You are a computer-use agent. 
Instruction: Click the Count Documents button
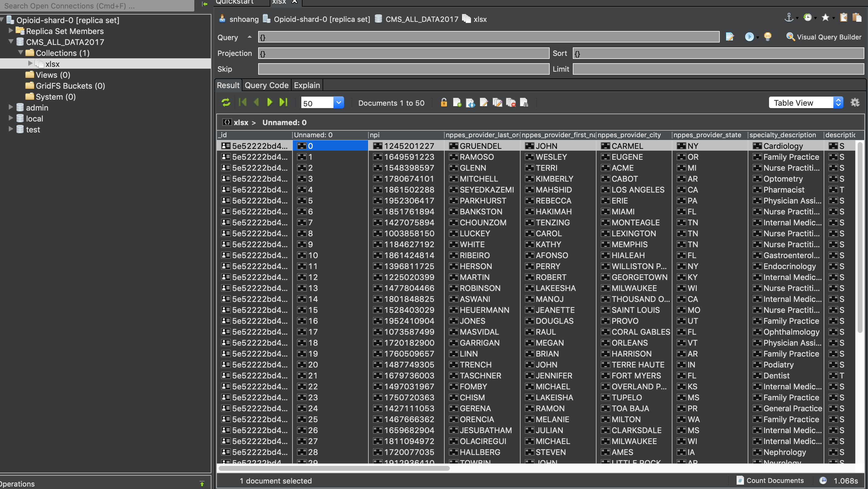[x=770, y=480]
